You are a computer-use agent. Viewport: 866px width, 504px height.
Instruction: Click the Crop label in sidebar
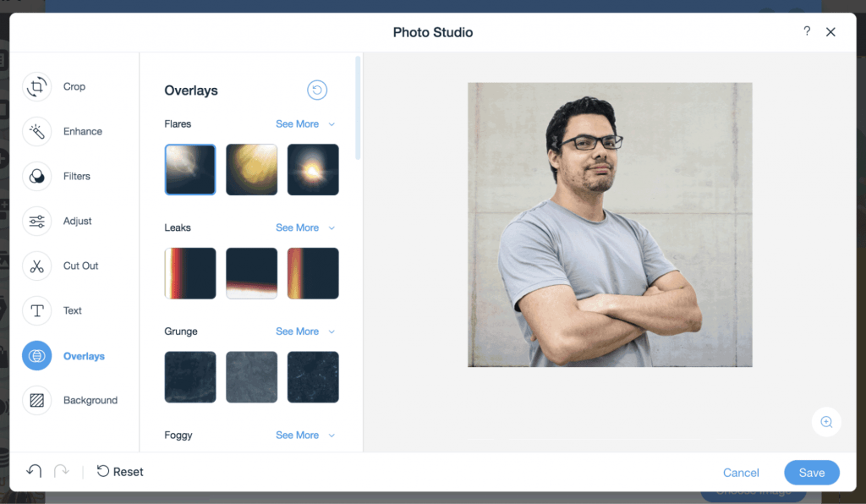pyautogui.click(x=74, y=86)
